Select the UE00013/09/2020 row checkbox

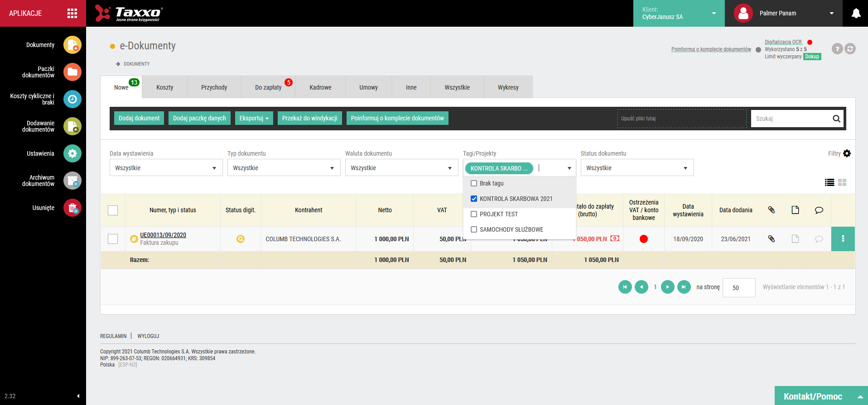click(x=113, y=239)
